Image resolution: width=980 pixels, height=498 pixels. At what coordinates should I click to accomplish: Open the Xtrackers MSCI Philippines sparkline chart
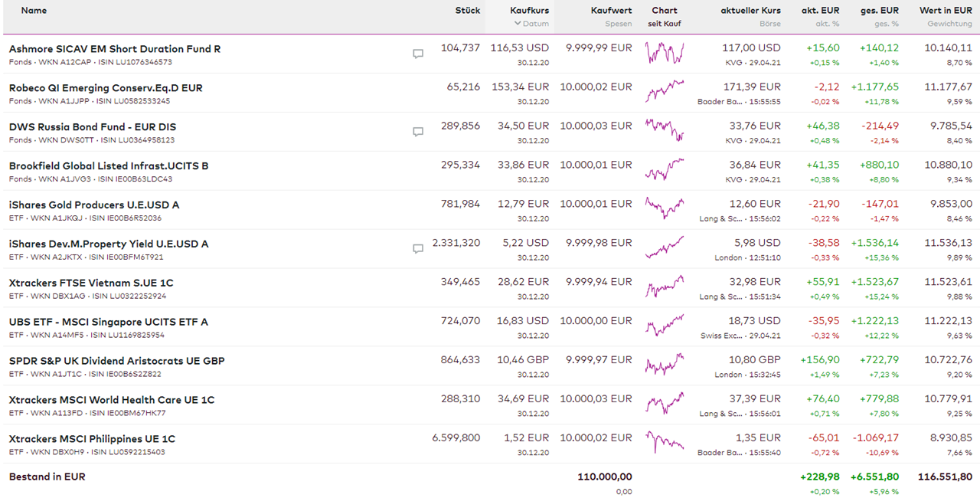tap(665, 443)
